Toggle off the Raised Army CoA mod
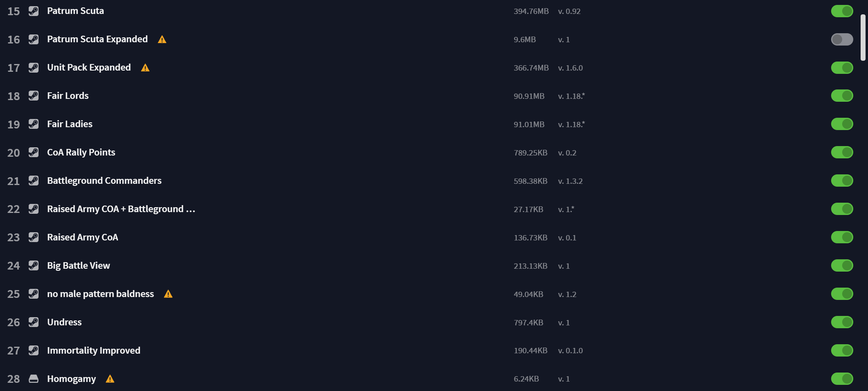 click(842, 237)
